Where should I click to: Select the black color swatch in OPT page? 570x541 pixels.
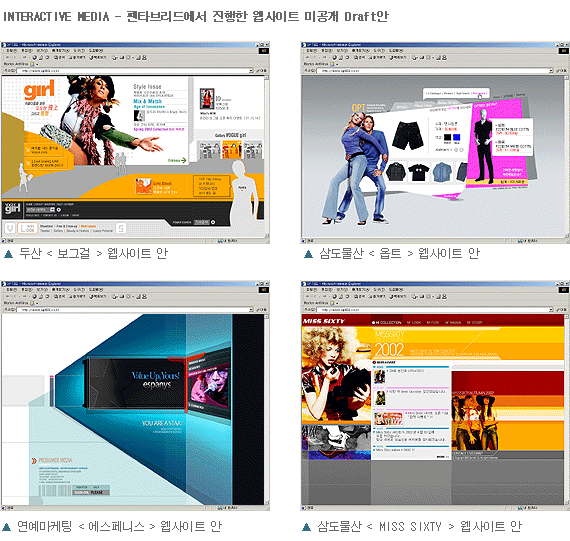pyautogui.click(x=447, y=137)
